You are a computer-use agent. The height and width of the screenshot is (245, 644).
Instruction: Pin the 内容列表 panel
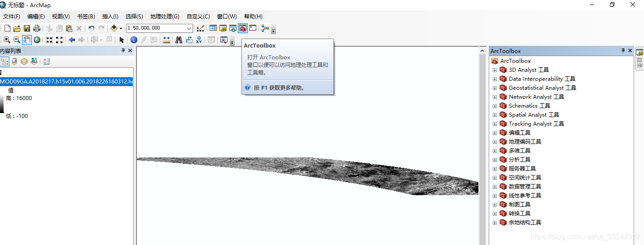tap(123, 51)
